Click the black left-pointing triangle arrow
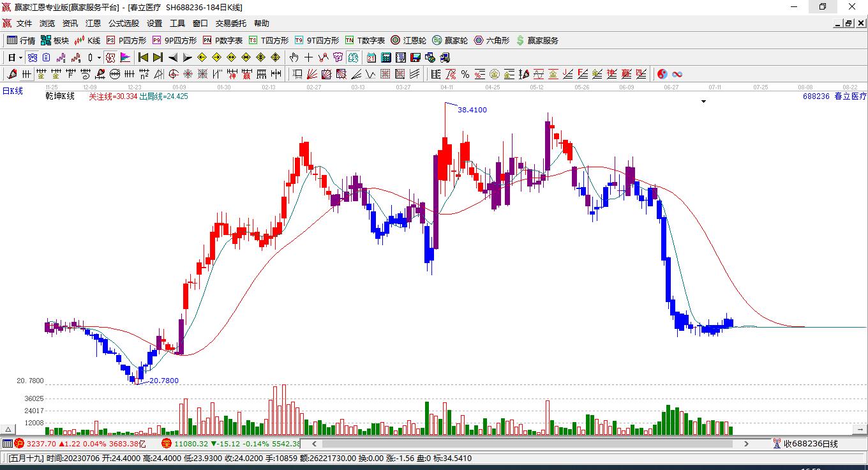This screenshot has height=470, width=868. tap(173, 57)
